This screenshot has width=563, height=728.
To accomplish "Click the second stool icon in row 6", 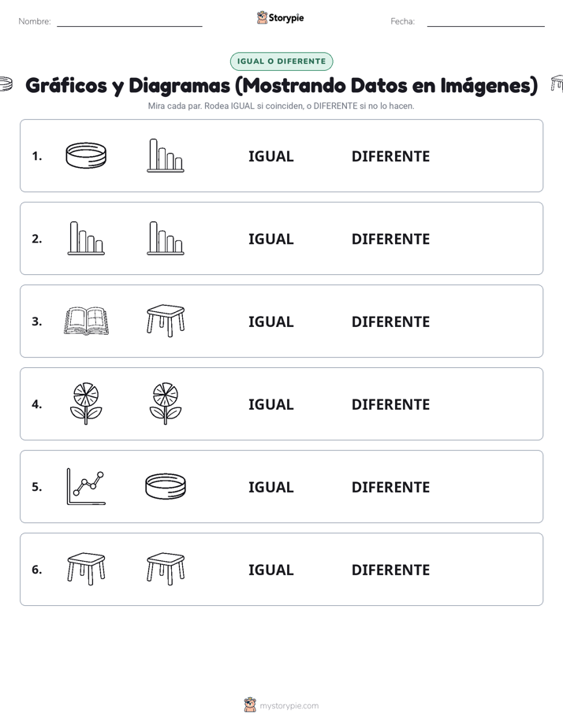I will 166,569.
